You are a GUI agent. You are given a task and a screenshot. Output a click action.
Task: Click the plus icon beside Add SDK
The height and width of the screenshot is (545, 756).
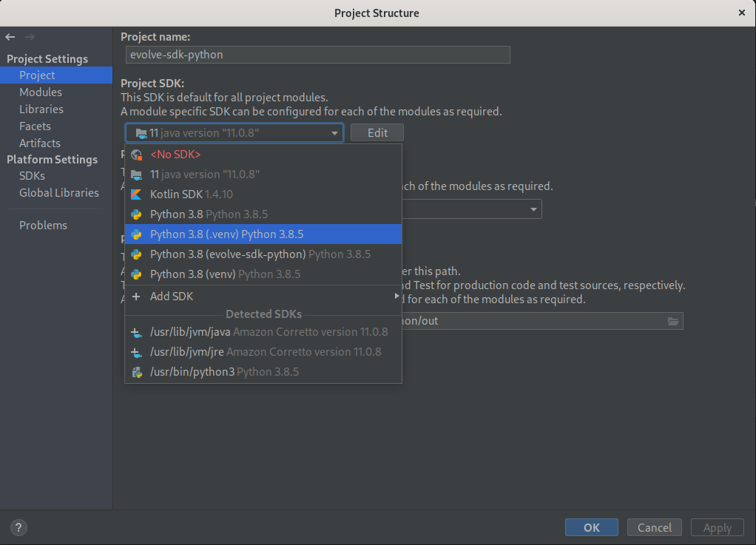point(136,297)
